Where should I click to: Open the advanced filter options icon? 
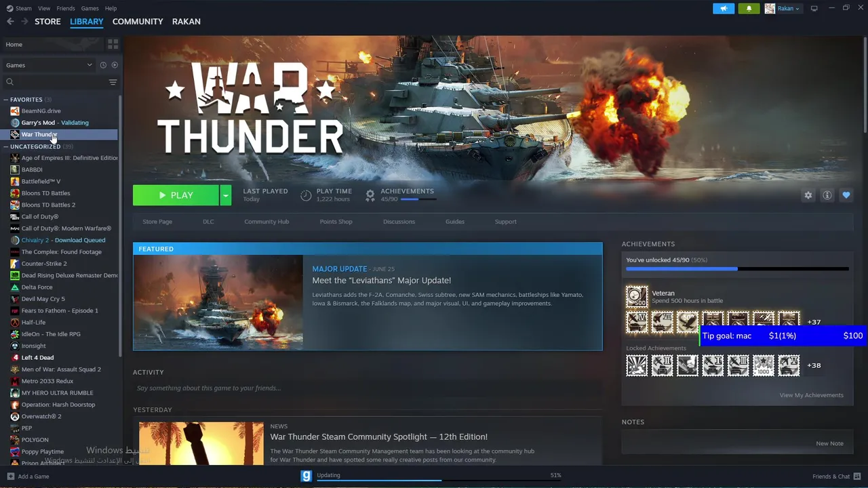pyautogui.click(x=113, y=82)
